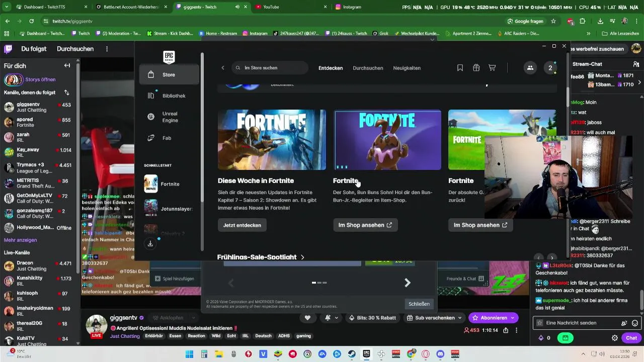
Task: Open Twitch top-nav three-dots menu
Action: 107,49
